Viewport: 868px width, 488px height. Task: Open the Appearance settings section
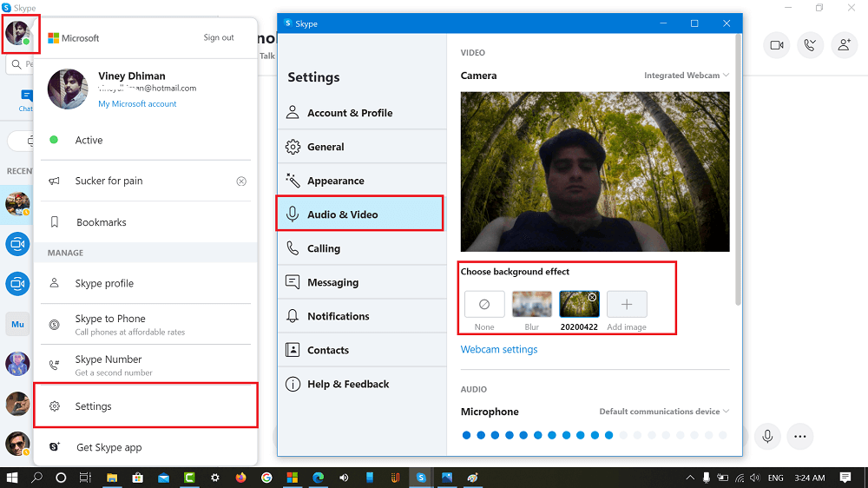pyautogui.click(x=361, y=181)
